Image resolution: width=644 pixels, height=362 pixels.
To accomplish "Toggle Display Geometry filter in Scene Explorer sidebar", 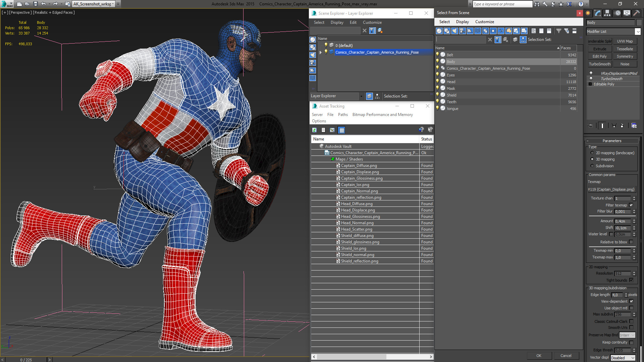I will click(313, 40).
